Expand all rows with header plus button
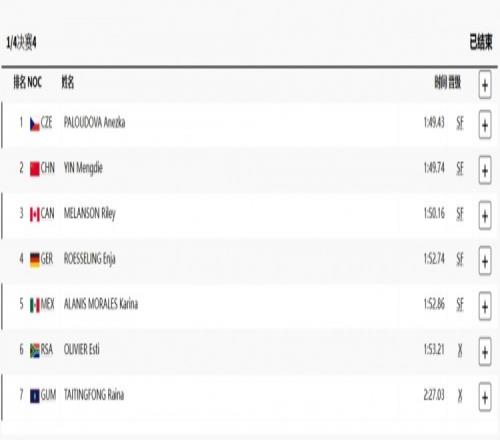Screen dimensions: 500x440 [x=485, y=85]
